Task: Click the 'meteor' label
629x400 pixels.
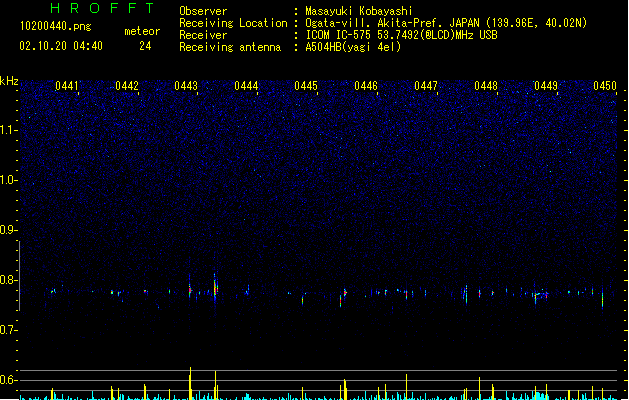Action: 142,31
